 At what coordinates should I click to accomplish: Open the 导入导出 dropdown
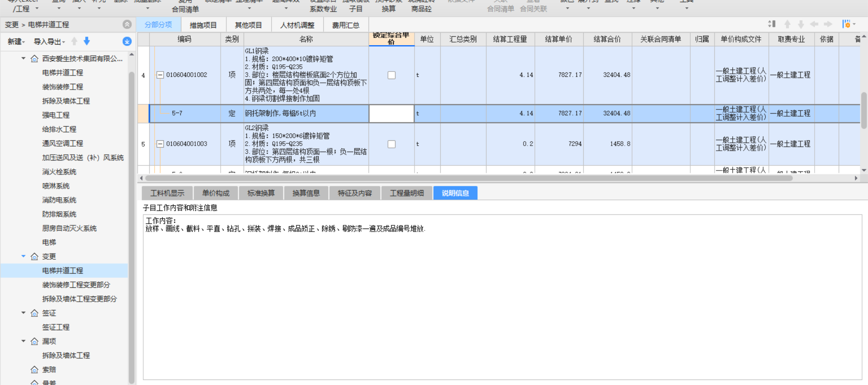49,42
